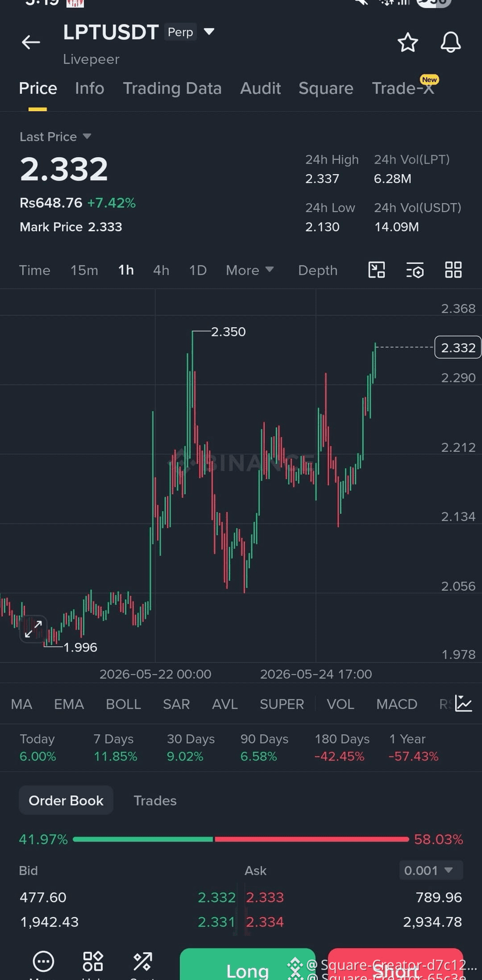Toggle AVL indicator
The width and height of the screenshot is (482, 980).
click(x=225, y=704)
